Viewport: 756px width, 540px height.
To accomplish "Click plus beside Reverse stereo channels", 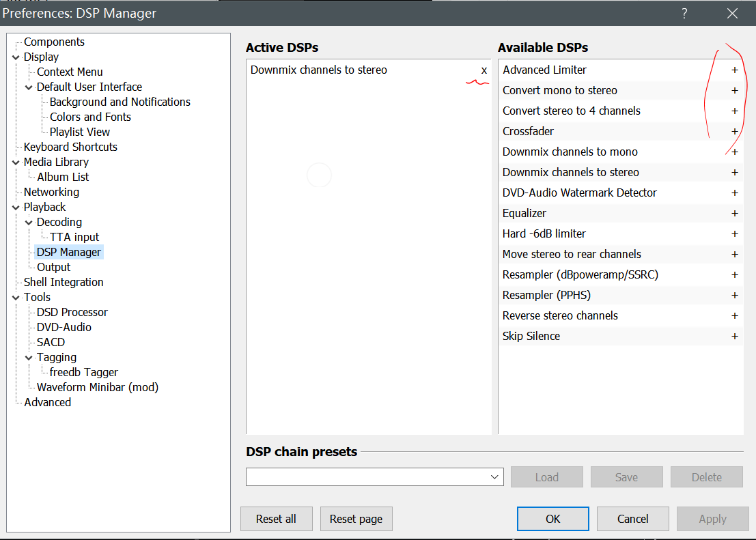I will [x=735, y=315].
